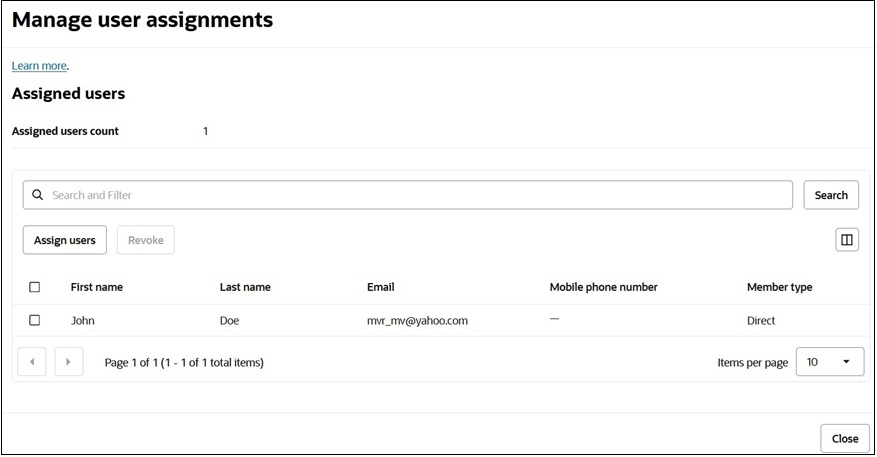Click the Search button
877x457 pixels.
click(830, 195)
